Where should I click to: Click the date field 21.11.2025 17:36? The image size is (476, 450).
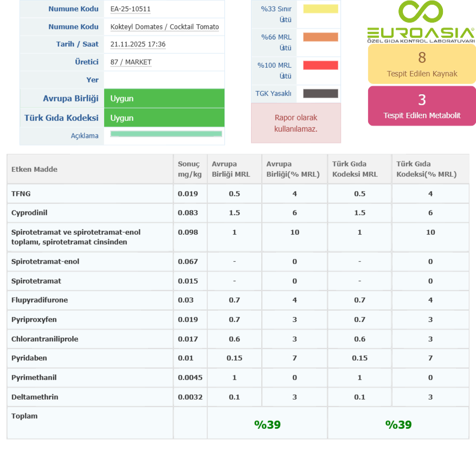point(138,44)
